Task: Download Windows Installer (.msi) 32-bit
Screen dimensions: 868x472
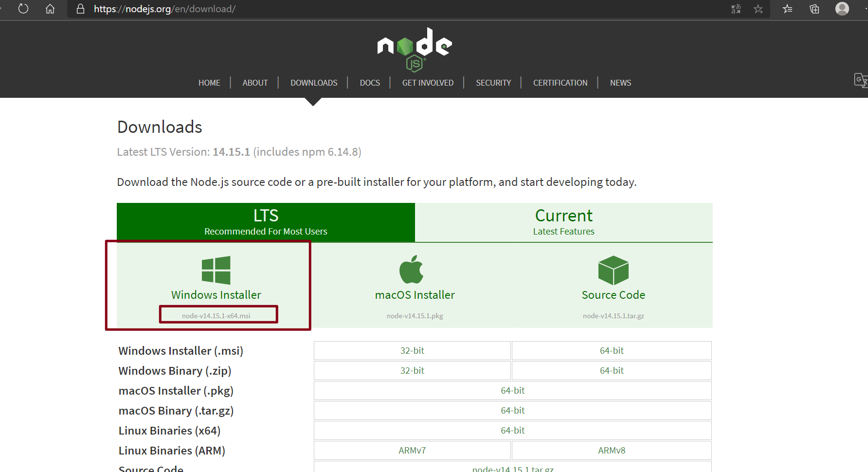Action: click(412, 350)
